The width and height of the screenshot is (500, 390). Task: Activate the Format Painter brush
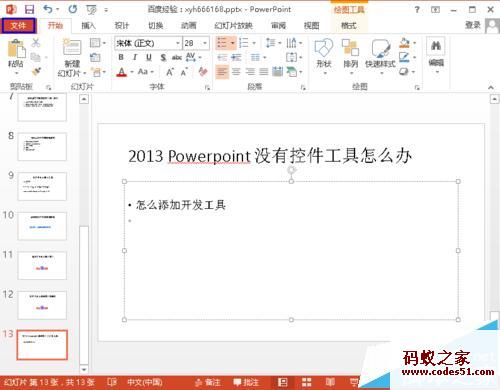(36, 71)
